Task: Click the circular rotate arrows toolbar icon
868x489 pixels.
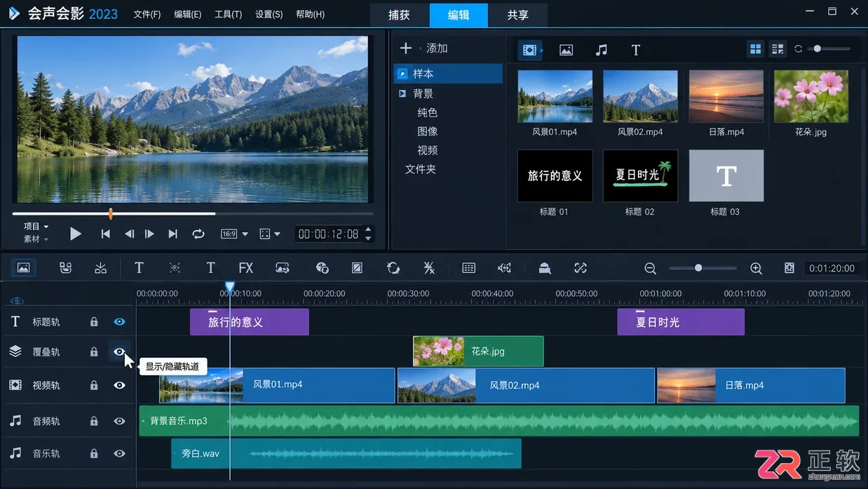Action: 393,268
